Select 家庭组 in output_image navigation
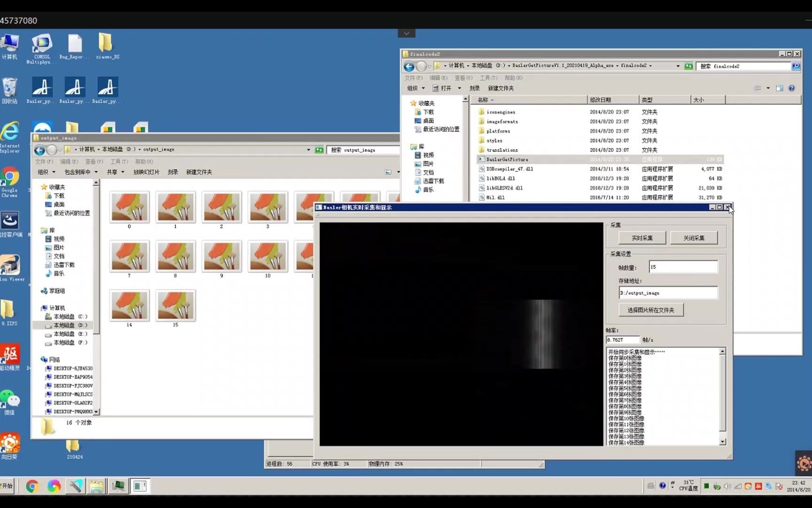This screenshot has height=508, width=812. click(53, 291)
